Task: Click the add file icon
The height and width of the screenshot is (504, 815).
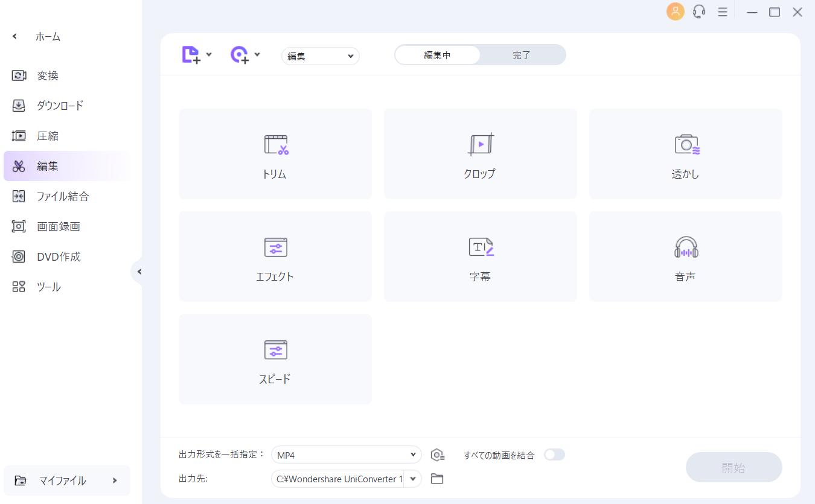Action: click(191, 55)
